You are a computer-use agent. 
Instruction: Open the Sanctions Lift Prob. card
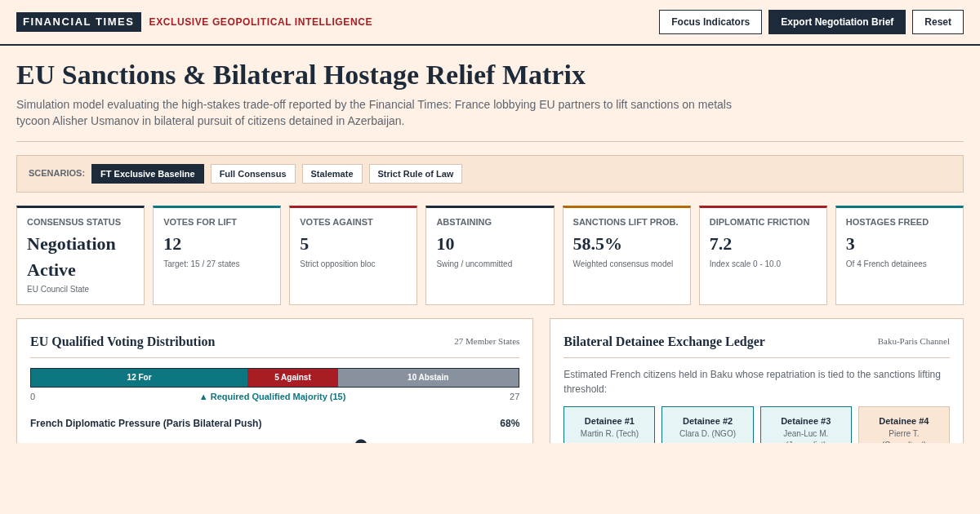[x=626, y=255]
